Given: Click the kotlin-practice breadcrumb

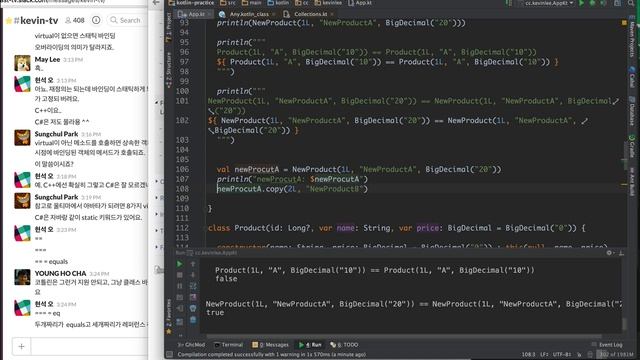Looking at the screenshot, I should 191,3.
